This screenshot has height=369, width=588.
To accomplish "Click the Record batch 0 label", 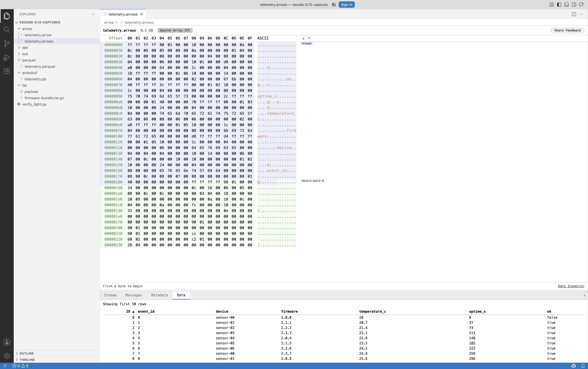I will (313, 181).
